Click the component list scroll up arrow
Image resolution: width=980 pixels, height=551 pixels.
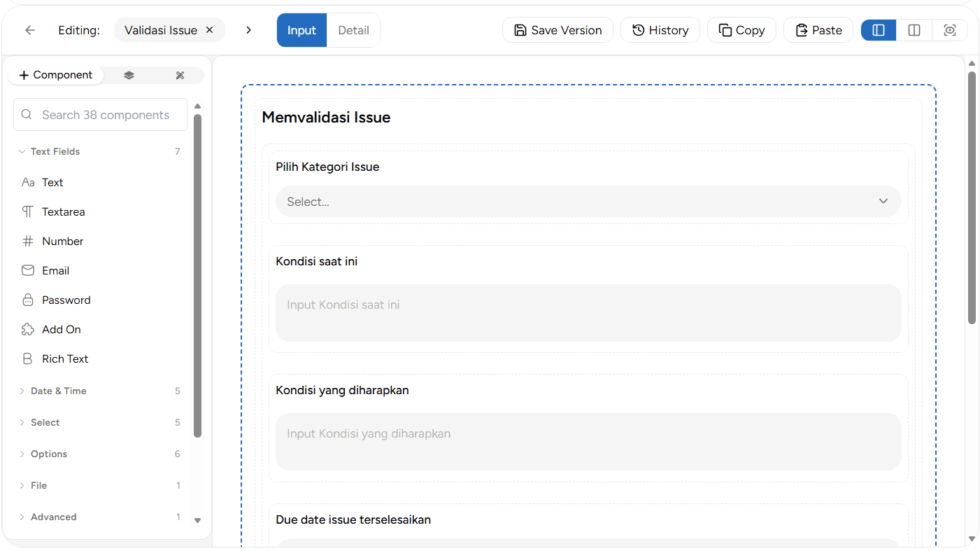[x=197, y=106]
